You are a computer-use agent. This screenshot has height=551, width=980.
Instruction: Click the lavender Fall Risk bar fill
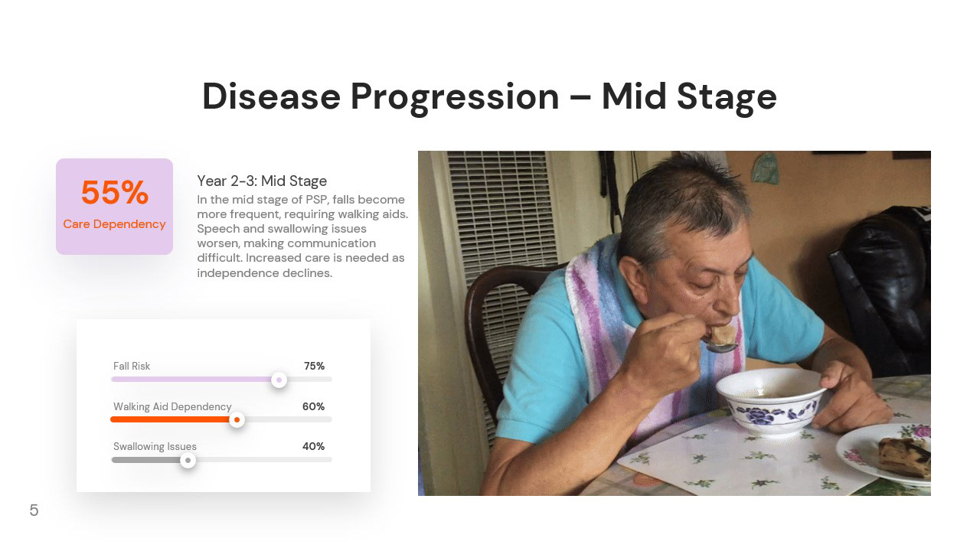tap(195, 380)
